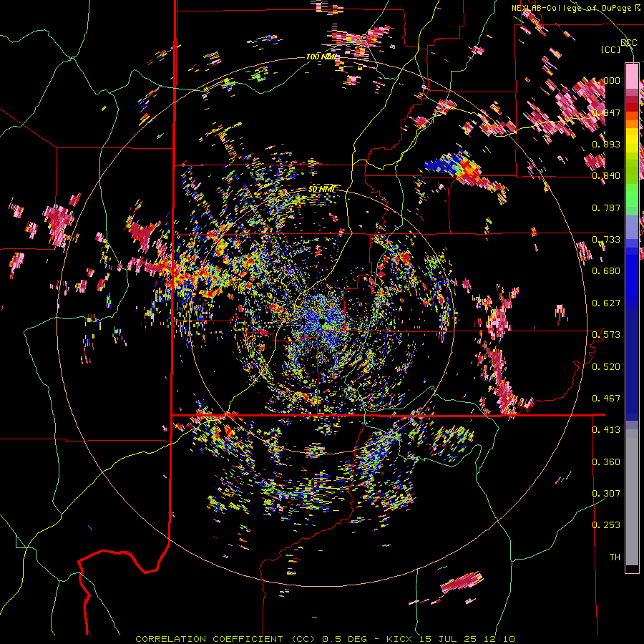Select the 0.680 scale value
This screenshot has height=644, width=644.
click(606, 271)
